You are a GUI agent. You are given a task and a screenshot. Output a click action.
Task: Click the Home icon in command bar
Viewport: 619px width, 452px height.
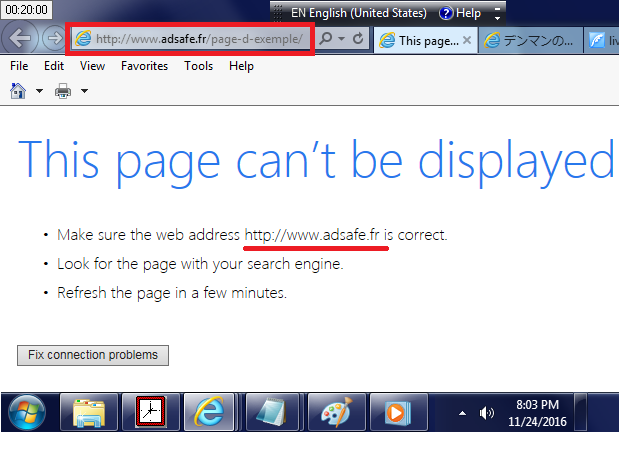[18, 91]
